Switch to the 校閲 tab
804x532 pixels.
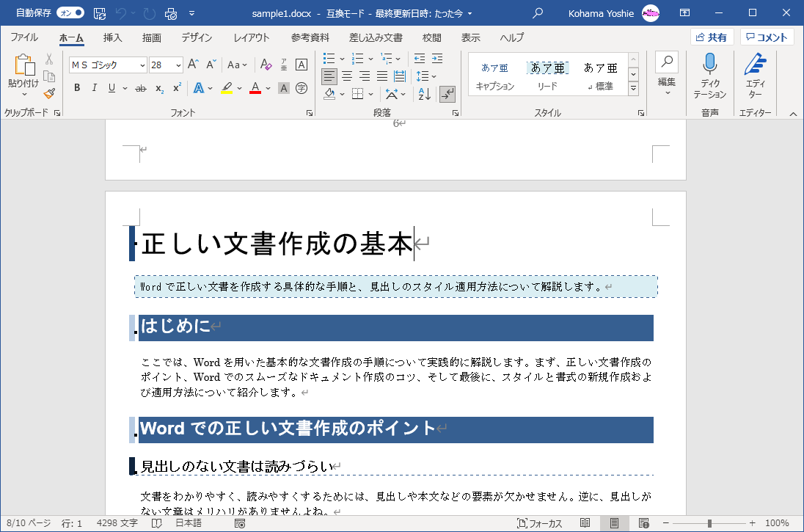[x=432, y=37]
